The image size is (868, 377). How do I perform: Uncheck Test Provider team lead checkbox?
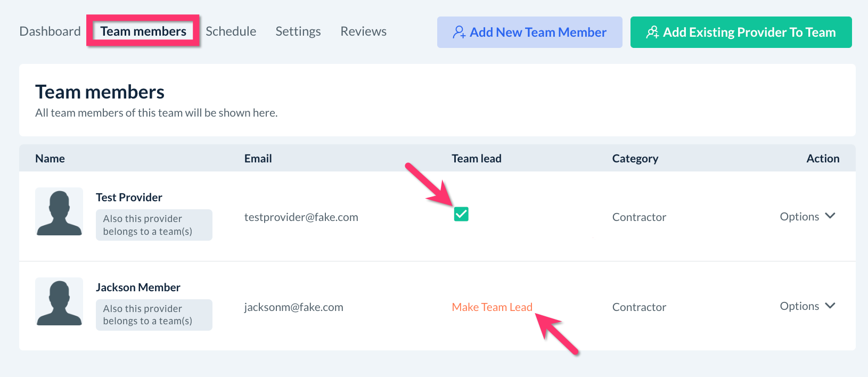click(461, 214)
